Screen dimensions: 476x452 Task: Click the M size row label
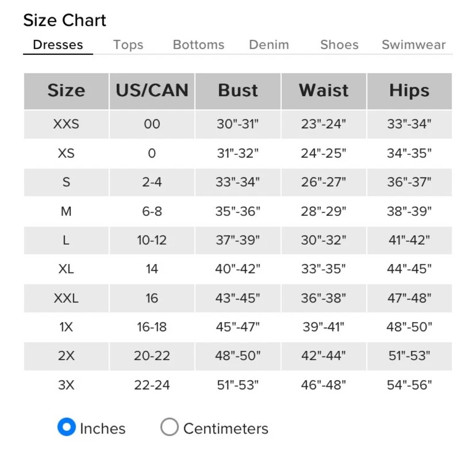click(x=66, y=211)
